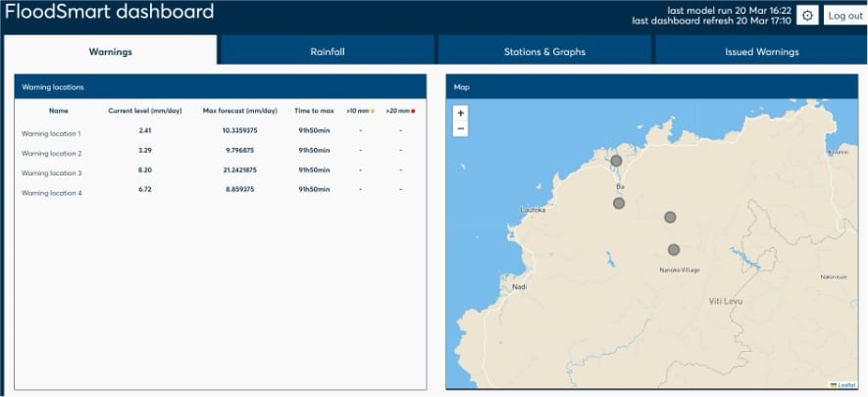This screenshot has width=868, height=397.
Task: Switch to the Rainfall tab
Action: point(327,51)
